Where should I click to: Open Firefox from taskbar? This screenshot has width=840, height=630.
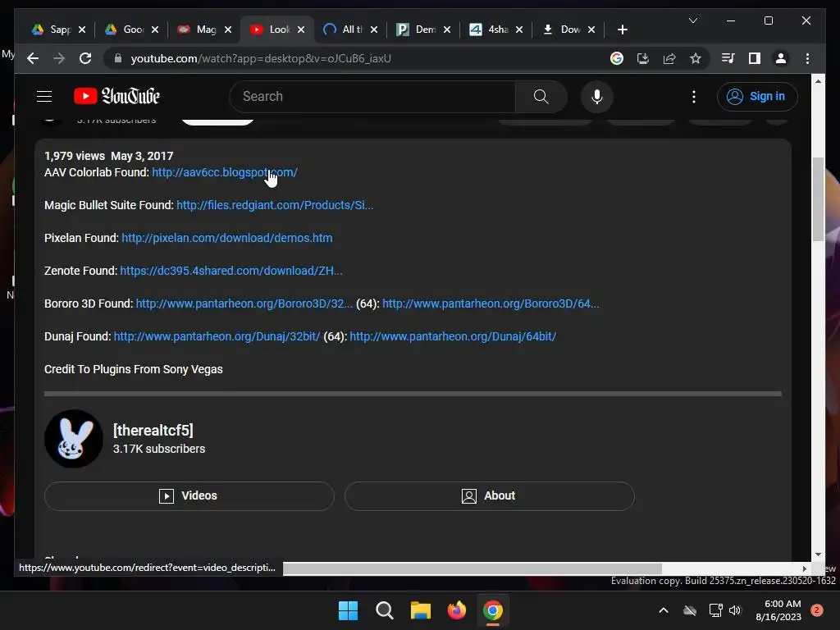(456, 610)
